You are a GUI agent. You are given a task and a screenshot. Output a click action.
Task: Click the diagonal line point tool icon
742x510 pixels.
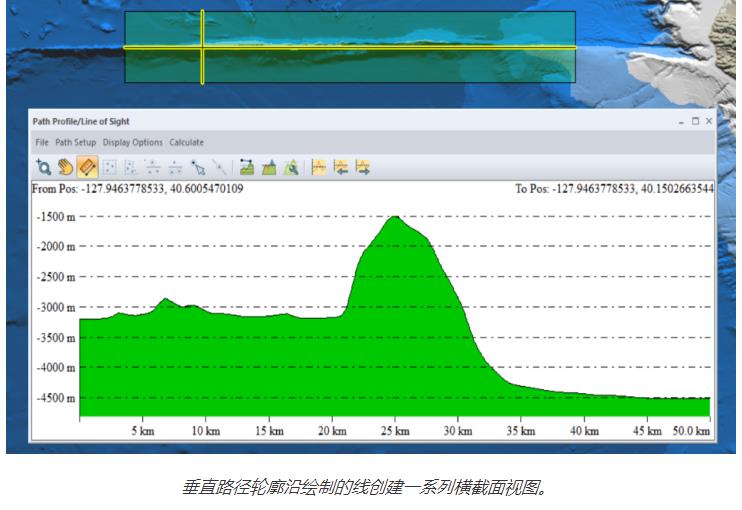click(x=219, y=167)
